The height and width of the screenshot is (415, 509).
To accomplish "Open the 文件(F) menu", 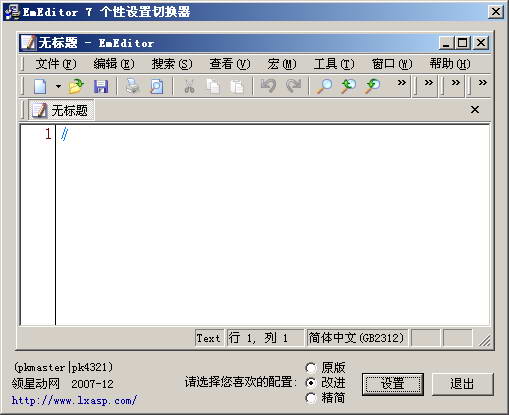I will [56, 64].
